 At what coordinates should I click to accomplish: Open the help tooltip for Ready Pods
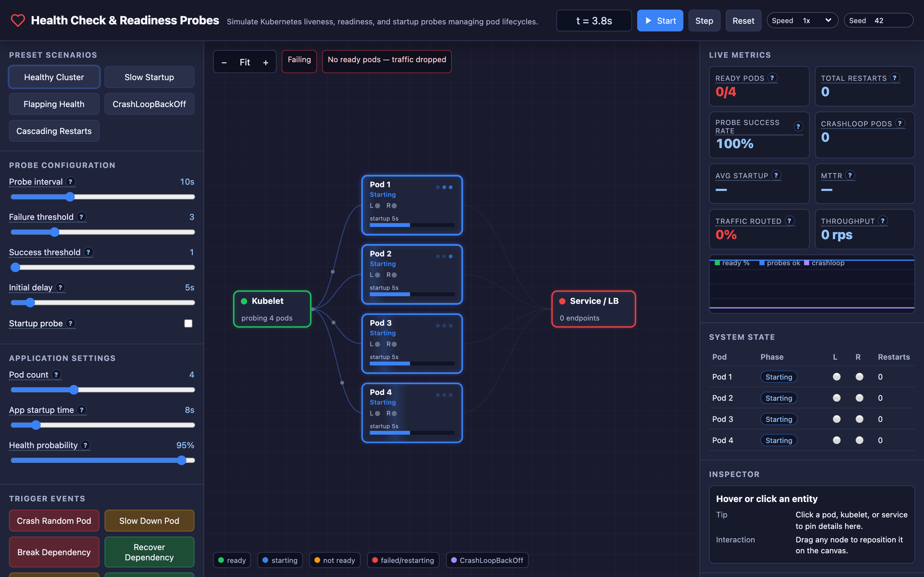(772, 78)
